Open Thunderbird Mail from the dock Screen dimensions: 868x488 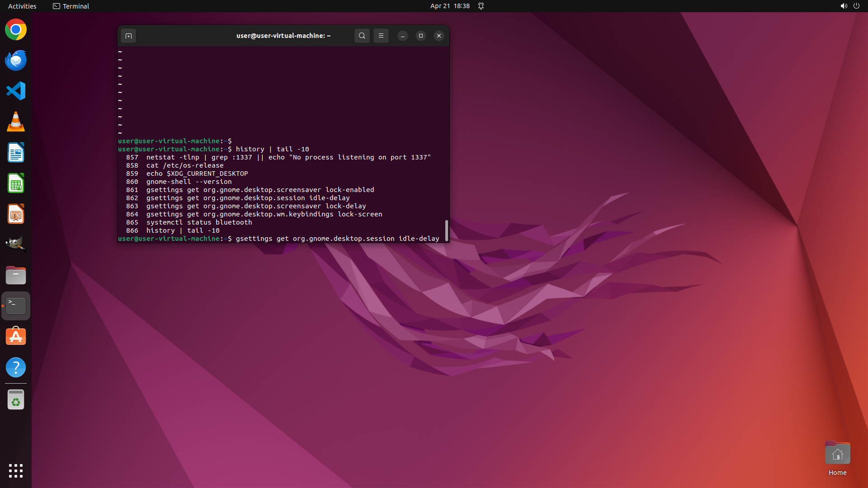point(16,61)
